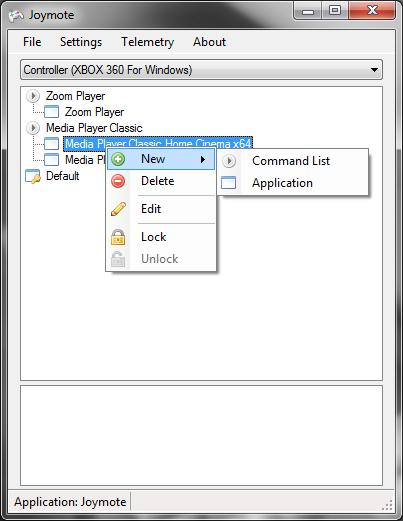Viewport: 403px width, 521px height.
Task: Open the controller selection dropdown
Action: point(201,70)
